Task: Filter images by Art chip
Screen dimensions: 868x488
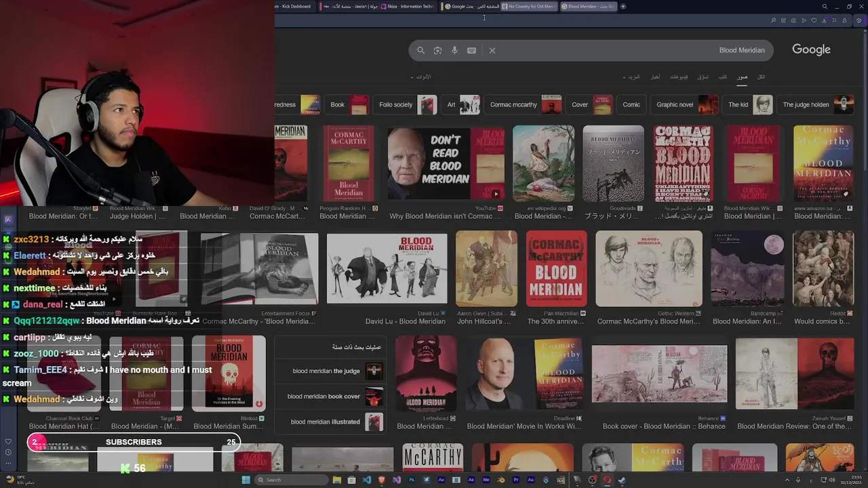Action: point(462,105)
